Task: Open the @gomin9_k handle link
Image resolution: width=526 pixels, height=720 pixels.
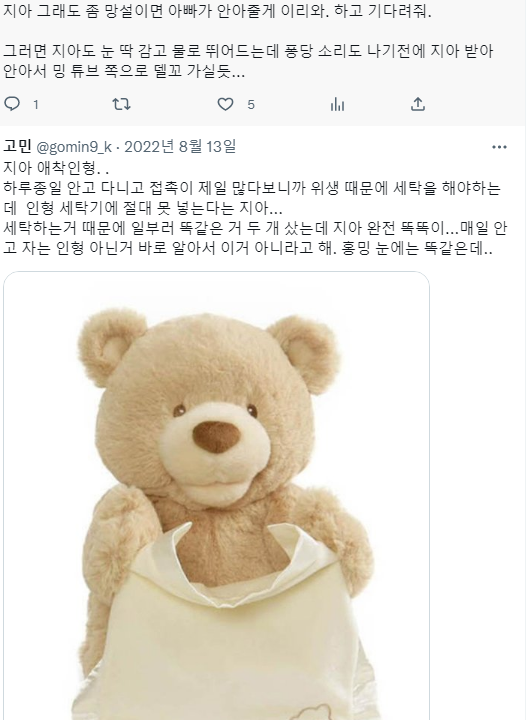Action: coord(73,147)
